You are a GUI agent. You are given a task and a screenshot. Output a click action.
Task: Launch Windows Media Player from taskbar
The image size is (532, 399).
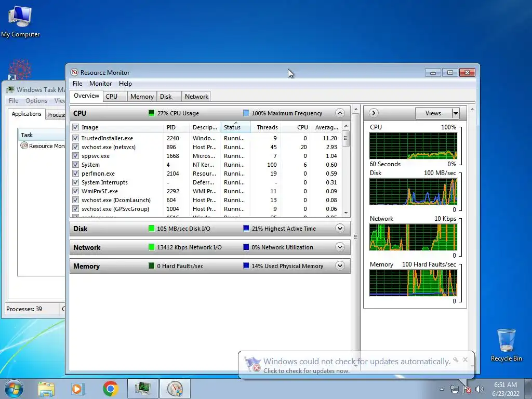[77, 389]
